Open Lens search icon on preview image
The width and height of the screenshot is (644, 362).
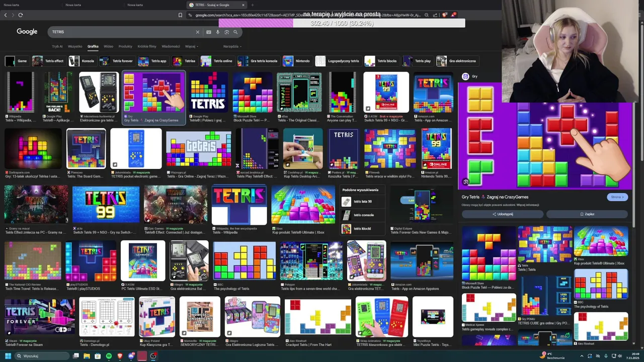(x=466, y=182)
